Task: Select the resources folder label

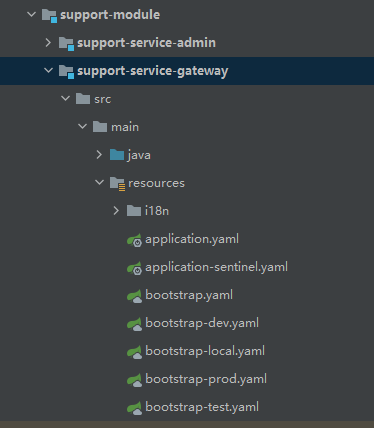Action: (x=156, y=183)
